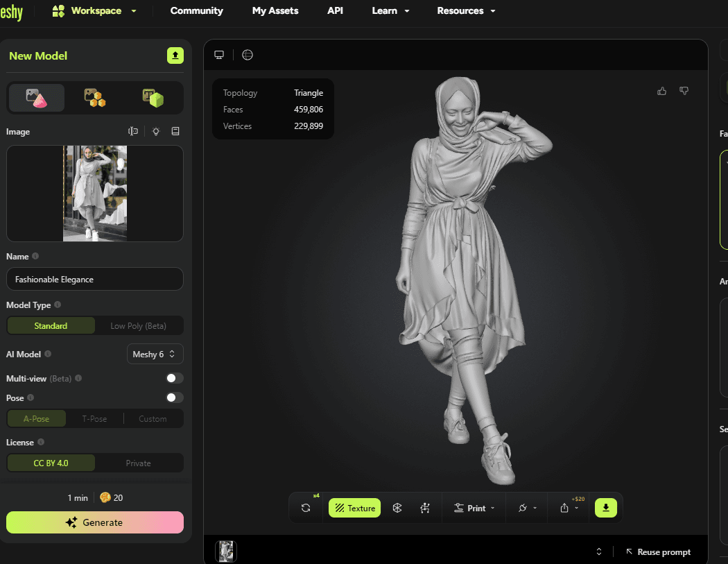Click the info icon next to Name
Viewport: 728px width, 564px height.
[x=35, y=256]
